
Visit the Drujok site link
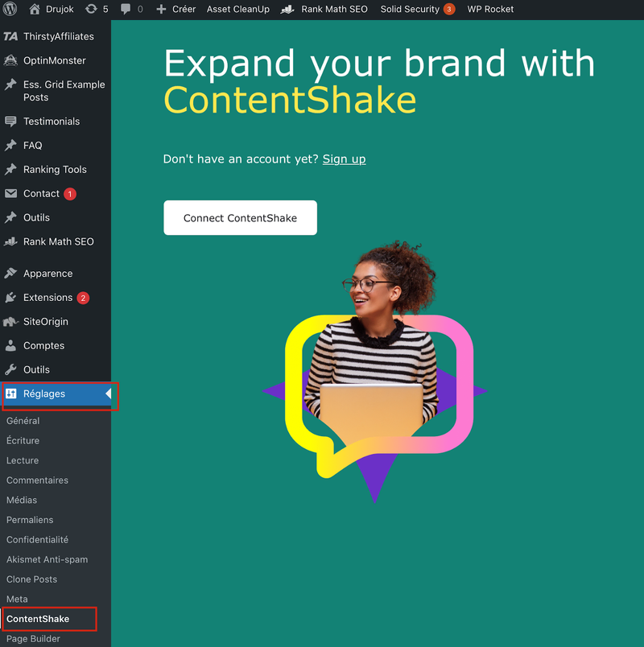(60, 9)
